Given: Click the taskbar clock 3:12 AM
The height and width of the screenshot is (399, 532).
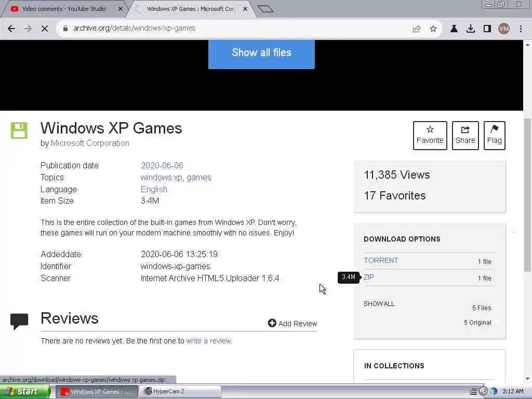Looking at the screenshot, I should click(x=513, y=392).
